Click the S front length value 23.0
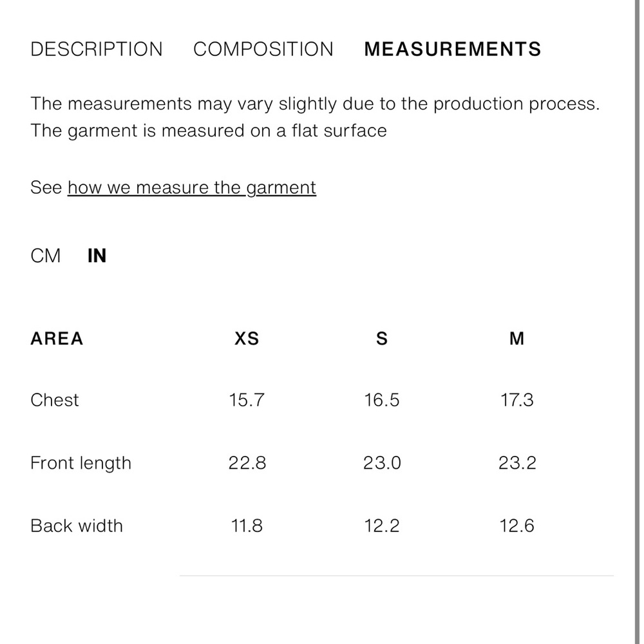This screenshot has width=644, height=644. [382, 463]
